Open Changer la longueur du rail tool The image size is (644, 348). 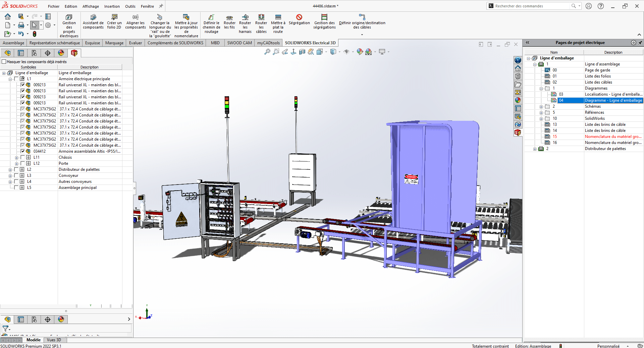point(160,26)
